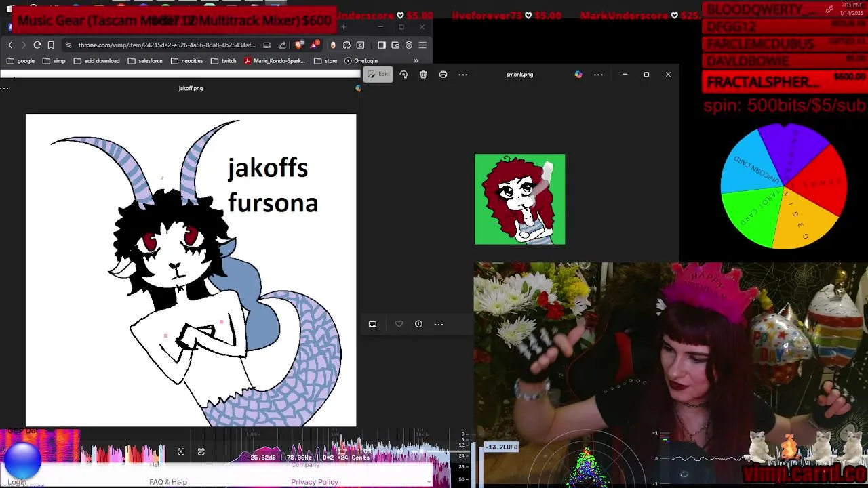Image resolution: width=868 pixels, height=488 pixels.
Task: Click FRACTALSPHER donor name
Action: (x=763, y=82)
